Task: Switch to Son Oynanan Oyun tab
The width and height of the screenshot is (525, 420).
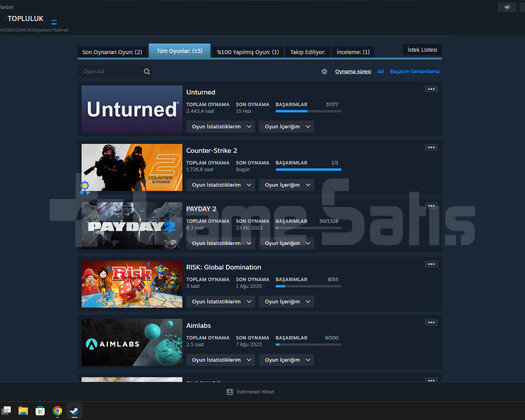Action: pos(112,52)
